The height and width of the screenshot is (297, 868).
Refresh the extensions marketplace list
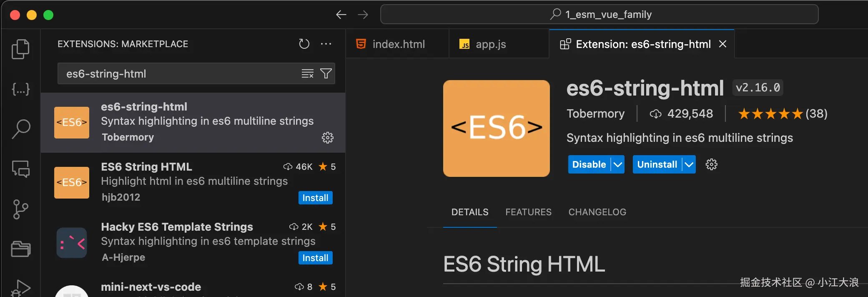pos(304,44)
